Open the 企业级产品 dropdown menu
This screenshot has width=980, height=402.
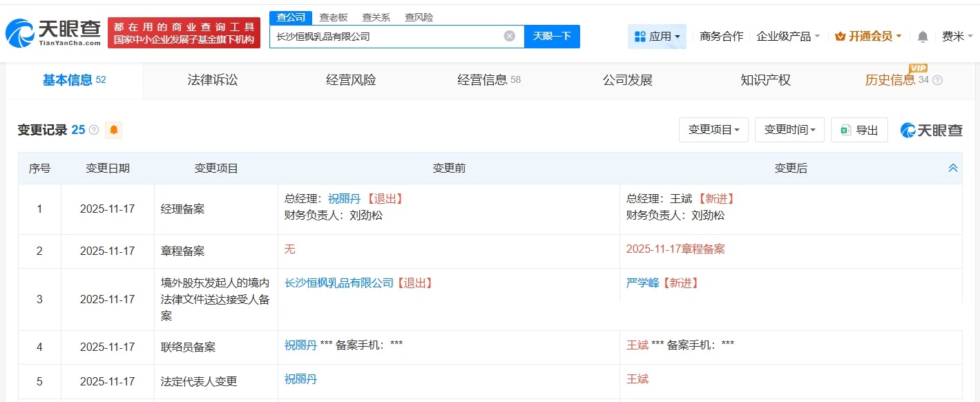[x=784, y=36]
